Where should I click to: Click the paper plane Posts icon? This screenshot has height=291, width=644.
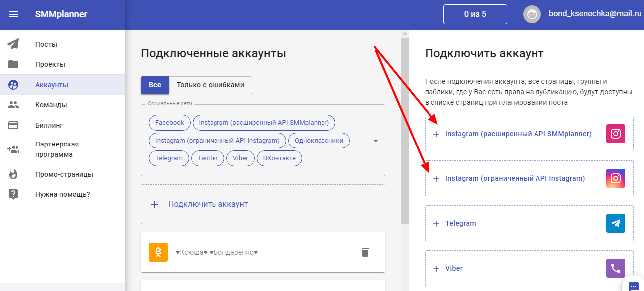pos(13,44)
